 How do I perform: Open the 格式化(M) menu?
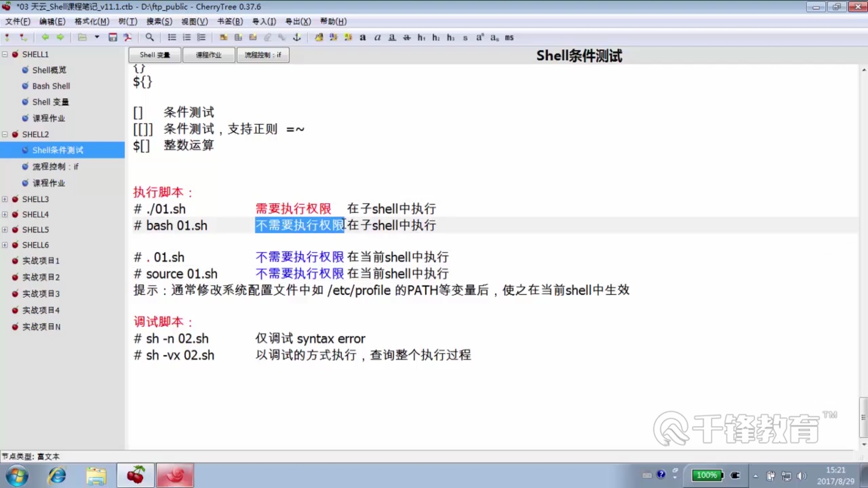pyautogui.click(x=92, y=21)
